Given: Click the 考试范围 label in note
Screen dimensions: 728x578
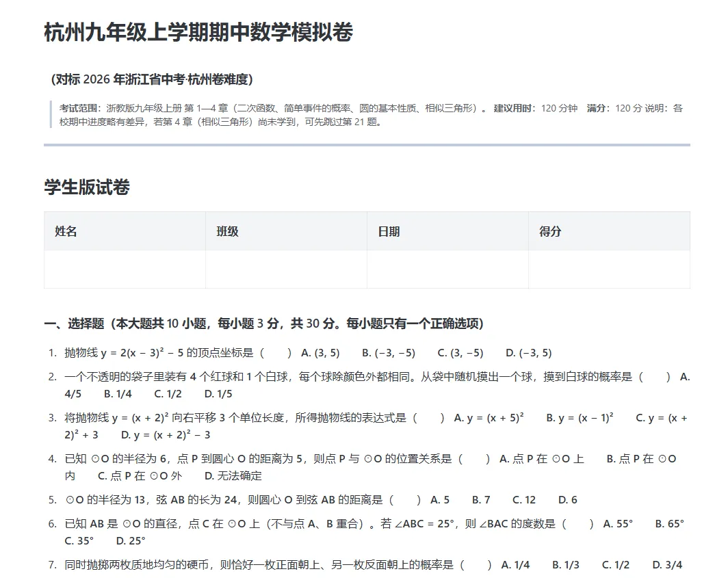Looking at the screenshot, I should [x=77, y=108].
